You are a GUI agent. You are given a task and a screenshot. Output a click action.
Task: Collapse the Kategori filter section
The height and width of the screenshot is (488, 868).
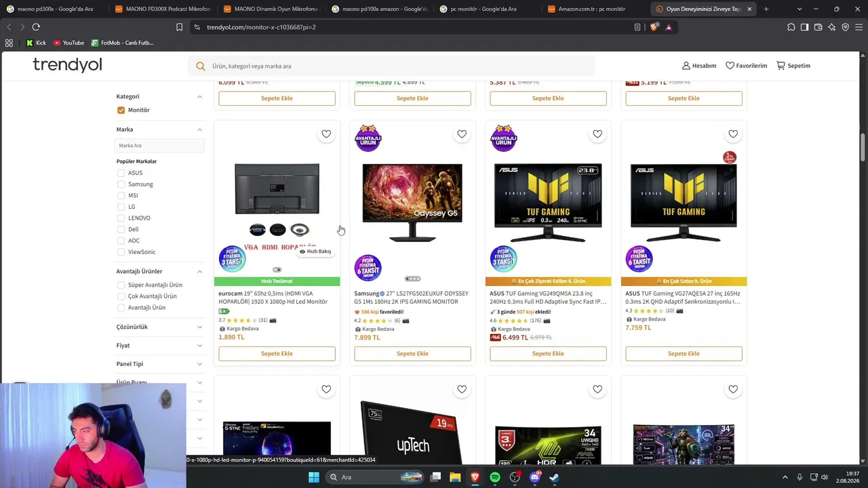199,96
